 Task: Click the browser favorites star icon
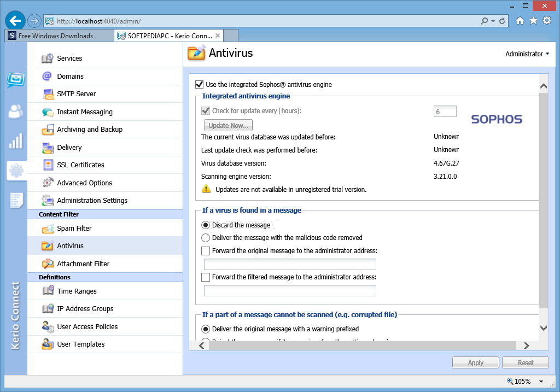click(533, 21)
